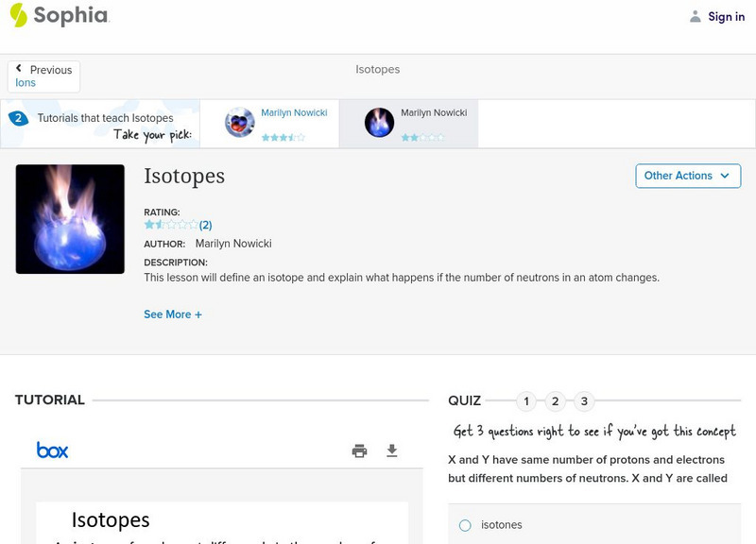Click the Box logo
The image size is (756, 544).
(52, 450)
